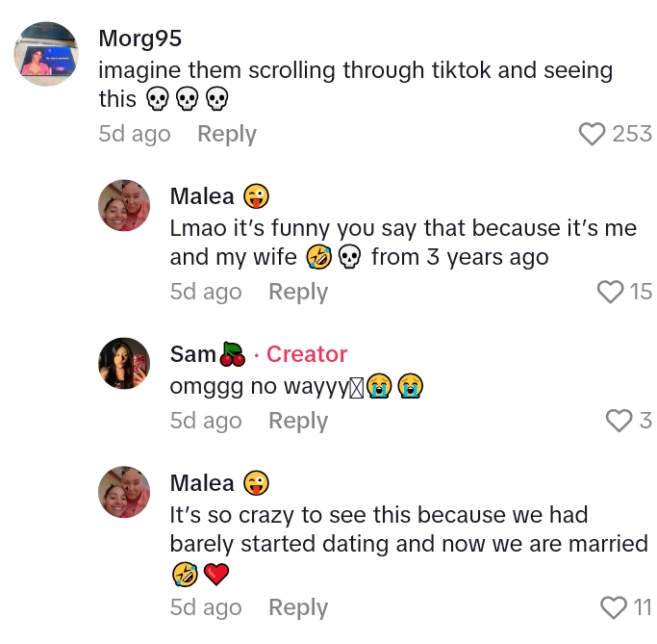Click the 253 like count
Screen dimensions: 657x644
pos(632,134)
